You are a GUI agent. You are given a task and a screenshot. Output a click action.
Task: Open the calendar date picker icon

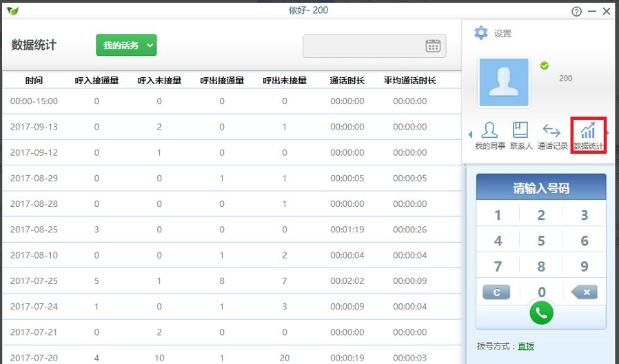coord(433,46)
